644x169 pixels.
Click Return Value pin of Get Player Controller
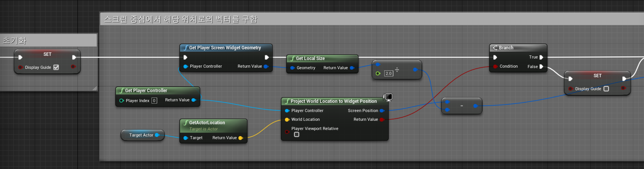[x=193, y=100]
